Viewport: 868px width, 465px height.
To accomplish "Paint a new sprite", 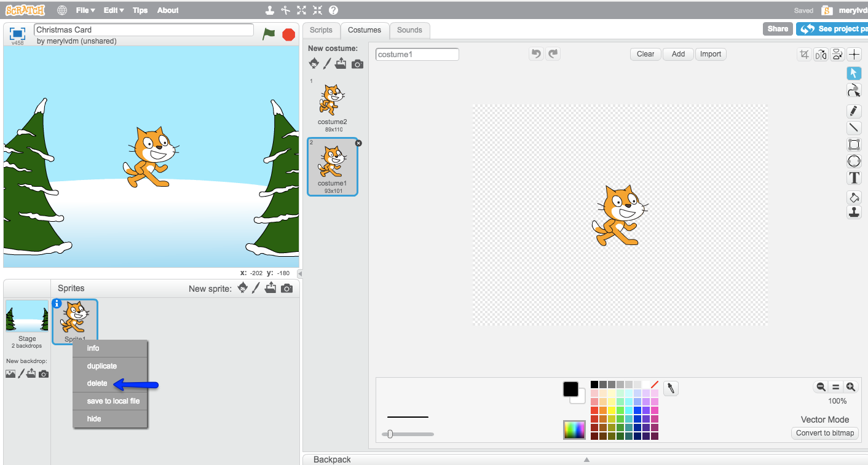I will click(256, 288).
